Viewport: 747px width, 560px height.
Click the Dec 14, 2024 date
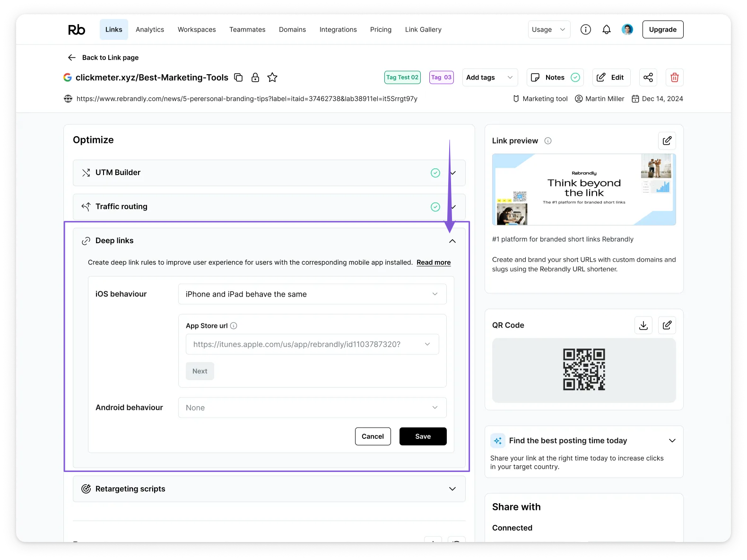(x=662, y=99)
